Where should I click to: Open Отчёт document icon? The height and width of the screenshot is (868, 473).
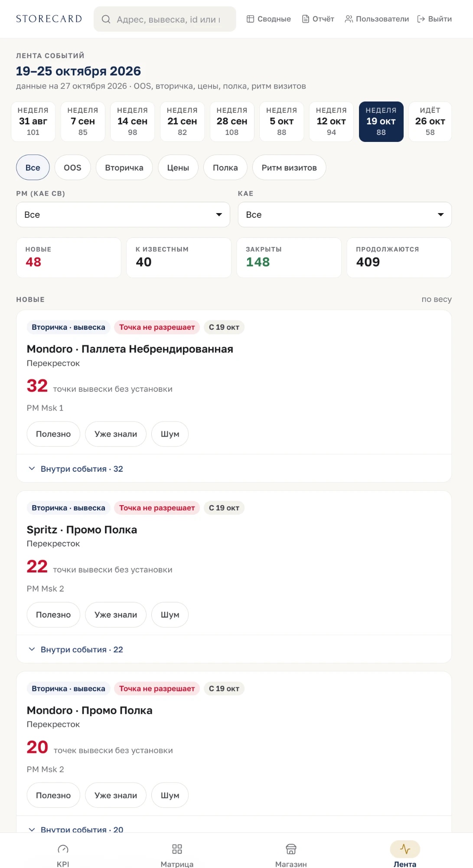click(306, 19)
